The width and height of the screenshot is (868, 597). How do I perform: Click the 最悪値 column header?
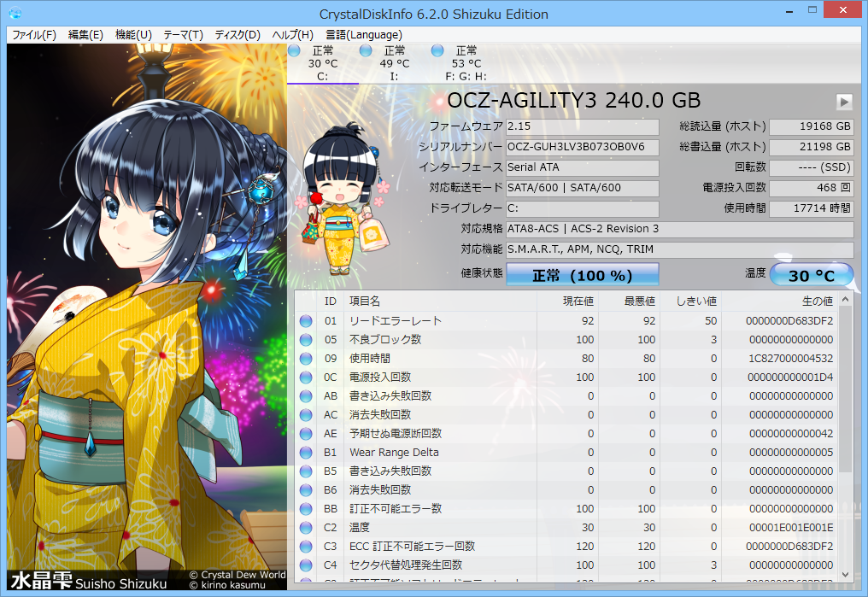click(629, 301)
